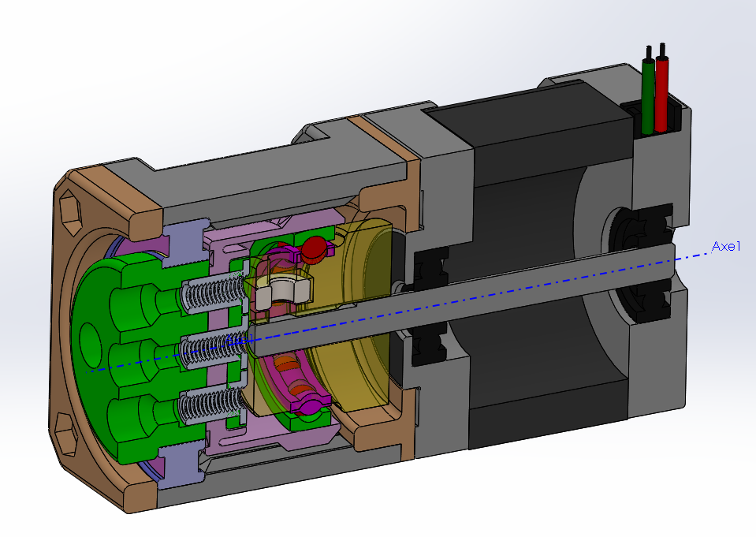
Task: Select the middle coil spring
Action: click(x=214, y=349)
